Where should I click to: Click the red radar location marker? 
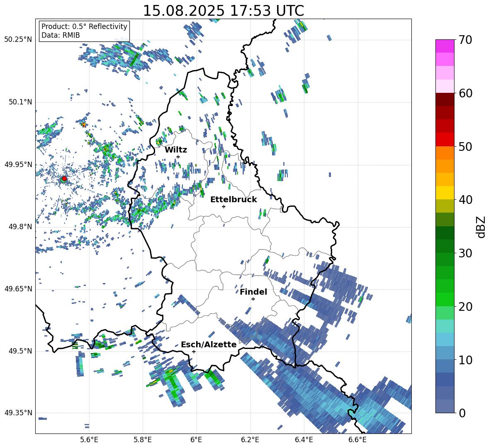tap(64, 178)
